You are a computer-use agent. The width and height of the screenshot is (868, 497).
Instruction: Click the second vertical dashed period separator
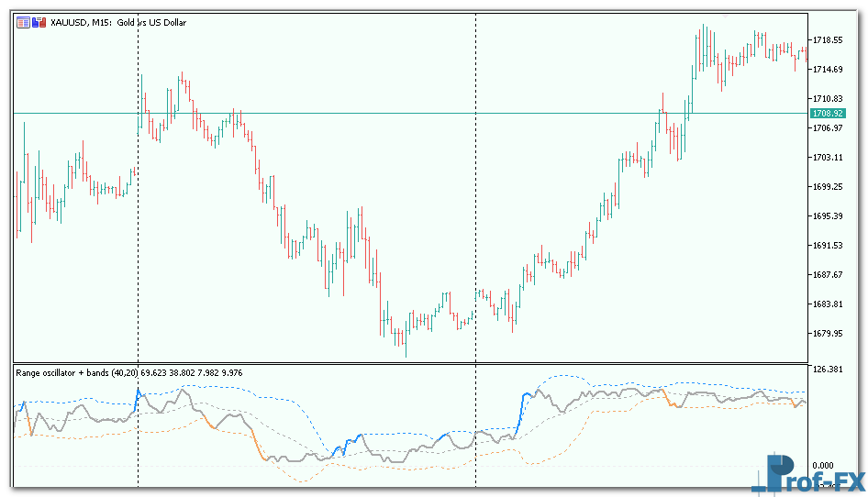coord(475,229)
